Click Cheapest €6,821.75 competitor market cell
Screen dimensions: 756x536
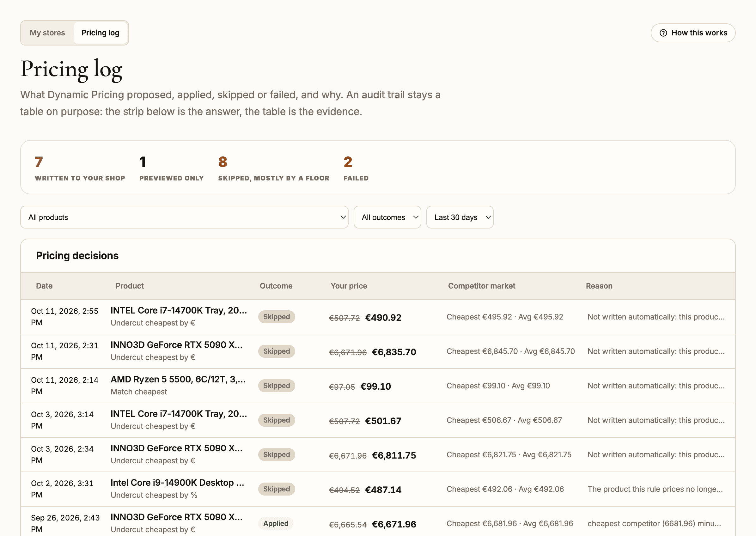point(509,454)
